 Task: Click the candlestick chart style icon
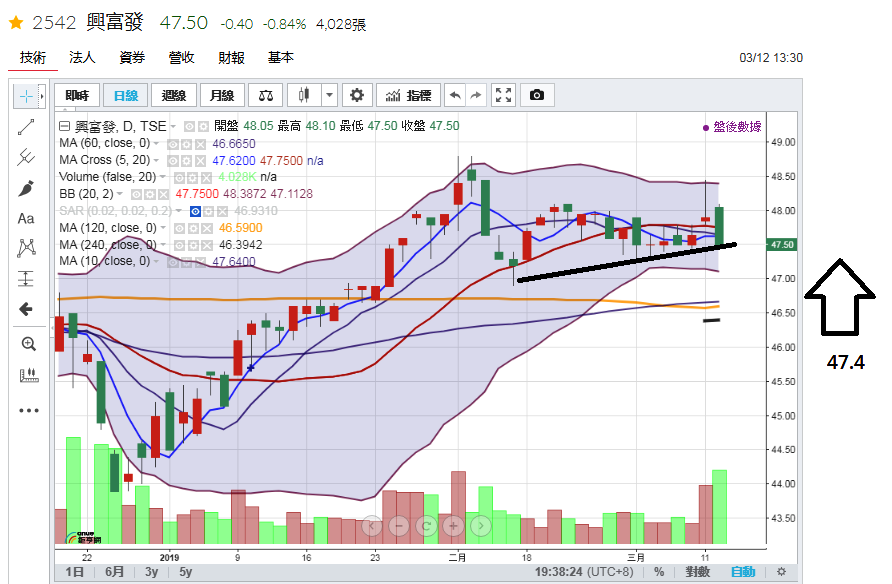pos(304,95)
